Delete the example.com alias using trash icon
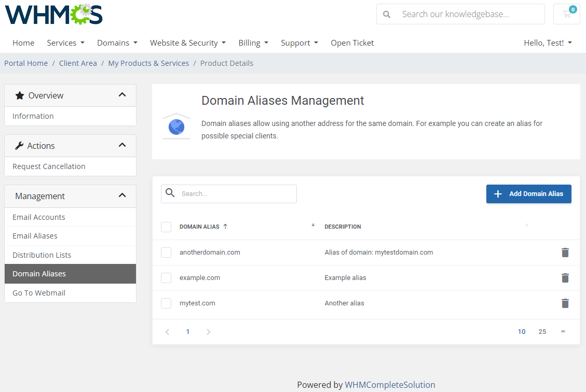 coord(565,277)
